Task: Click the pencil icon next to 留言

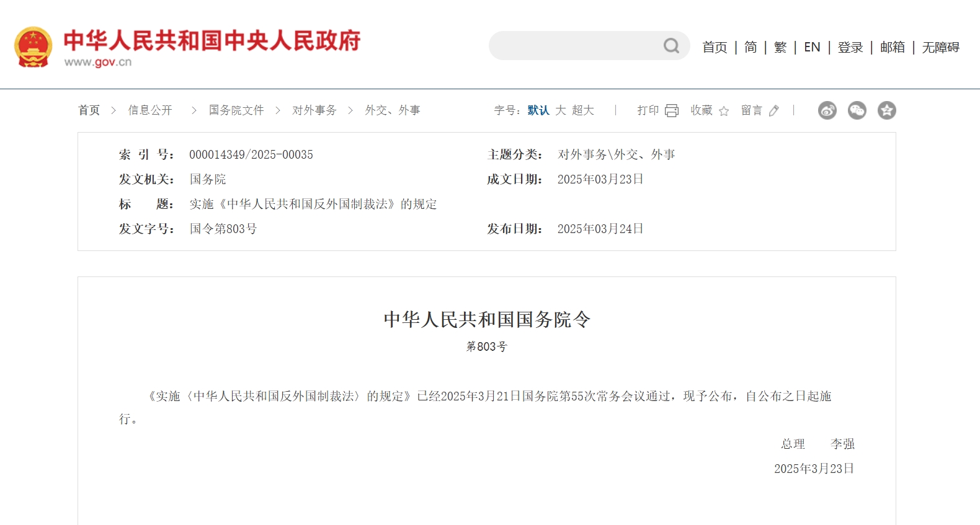Action: (x=773, y=111)
